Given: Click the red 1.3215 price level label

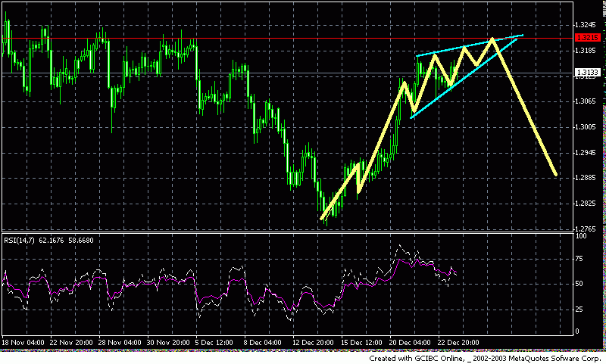Looking at the screenshot, I should 588,38.
